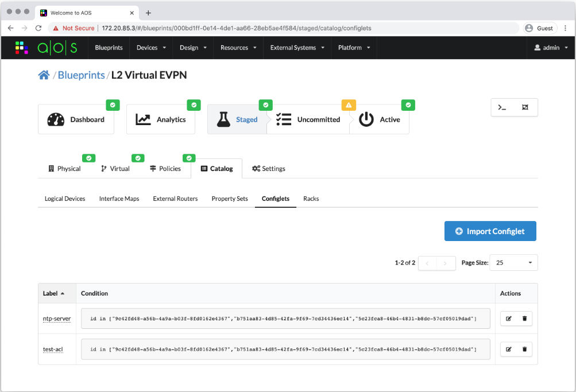576x392 pixels.
Task: Switch to the Property Sets tab
Action: tap(230, 199)
